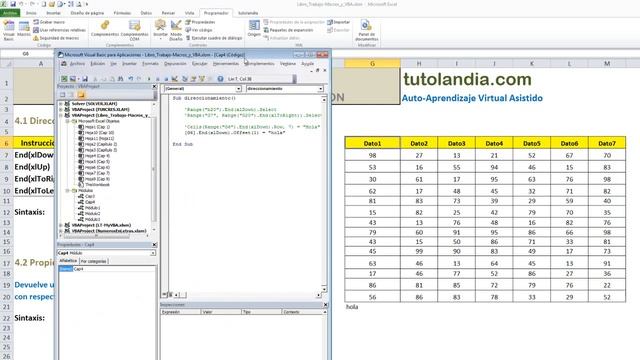Viewport: 640px width, 360px height.
Task: Run the macro with the play icon
Action: [149, 79]
